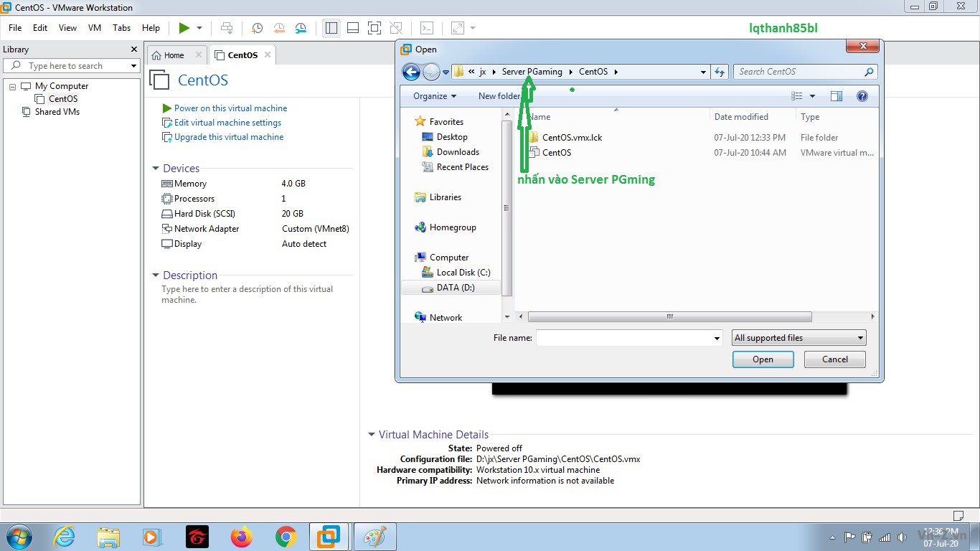Click Send Ctrl+Alt+Del toolbar icon
The height and width of the screenshot is (551, 980).
pyautogui.click(x=227, y=28)
